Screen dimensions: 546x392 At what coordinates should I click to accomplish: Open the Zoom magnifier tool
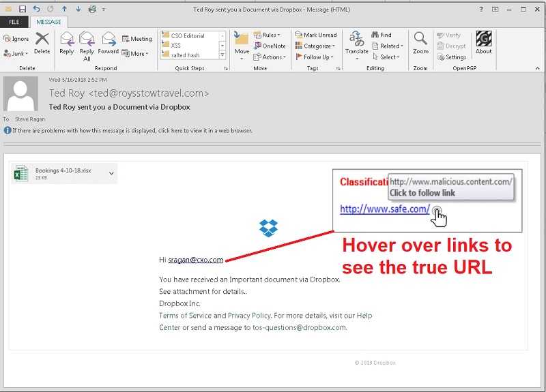tap(420, 43)
